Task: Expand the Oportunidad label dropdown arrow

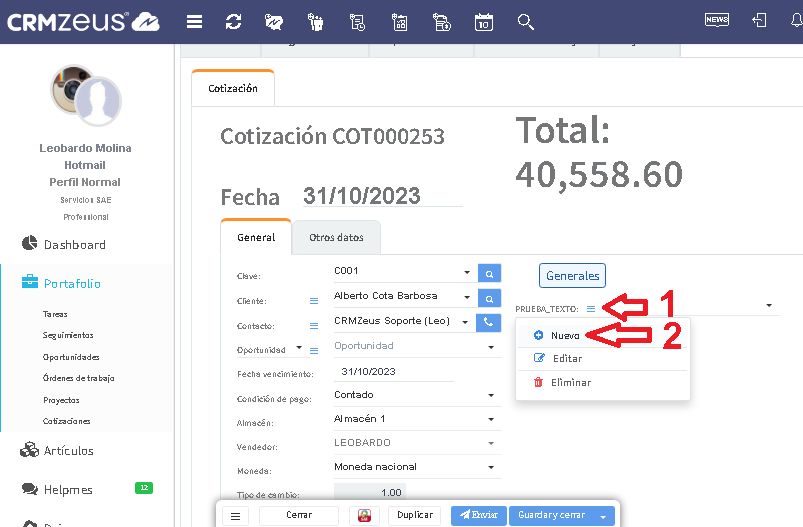Action: [x=299, y=347]
